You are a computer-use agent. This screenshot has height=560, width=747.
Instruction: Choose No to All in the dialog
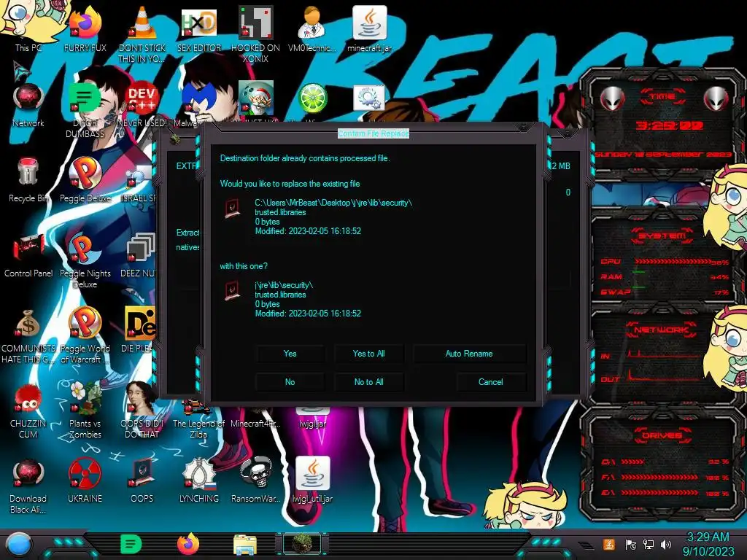(x=368, y=382)
